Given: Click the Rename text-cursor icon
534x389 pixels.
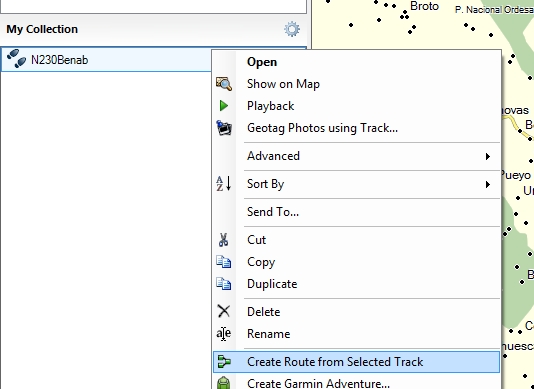Looking at the screenshot, I should (224, 333).
